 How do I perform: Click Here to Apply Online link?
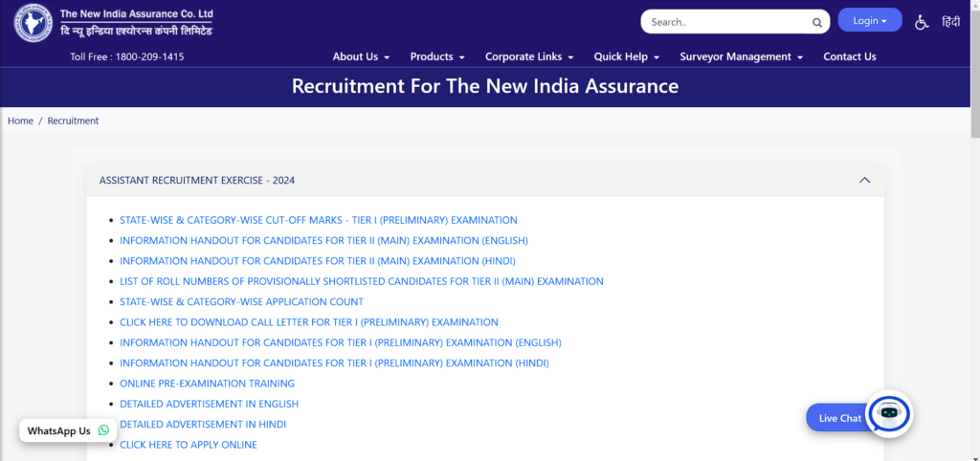click(189, 445)
